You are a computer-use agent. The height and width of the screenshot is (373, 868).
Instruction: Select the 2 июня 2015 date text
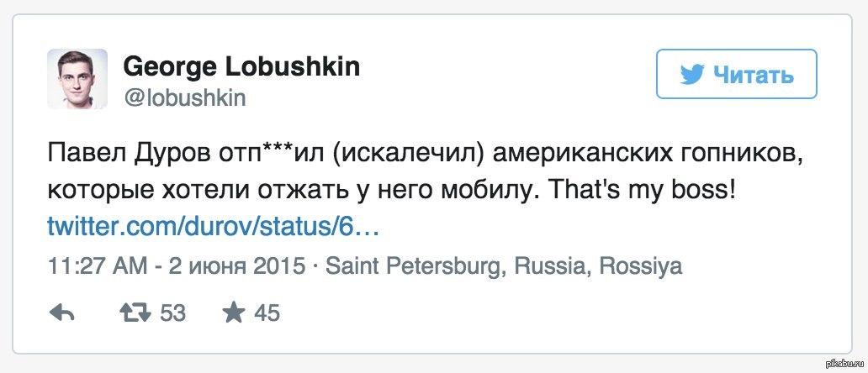236,267
